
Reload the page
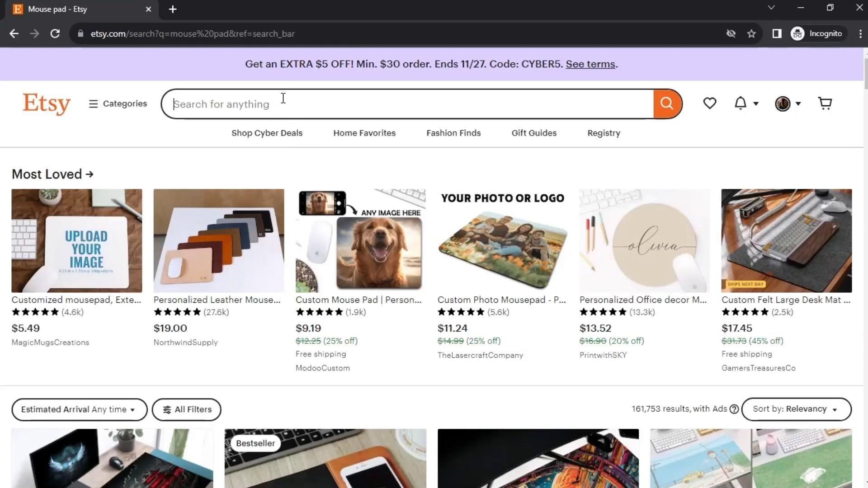pyautogui.click(x=55, y=34)
